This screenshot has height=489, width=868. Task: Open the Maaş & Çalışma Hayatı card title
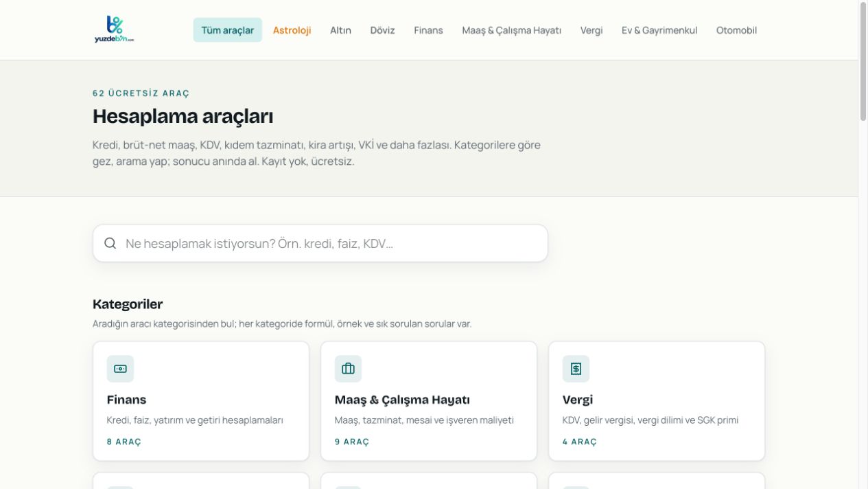click(x=402, y=400)
